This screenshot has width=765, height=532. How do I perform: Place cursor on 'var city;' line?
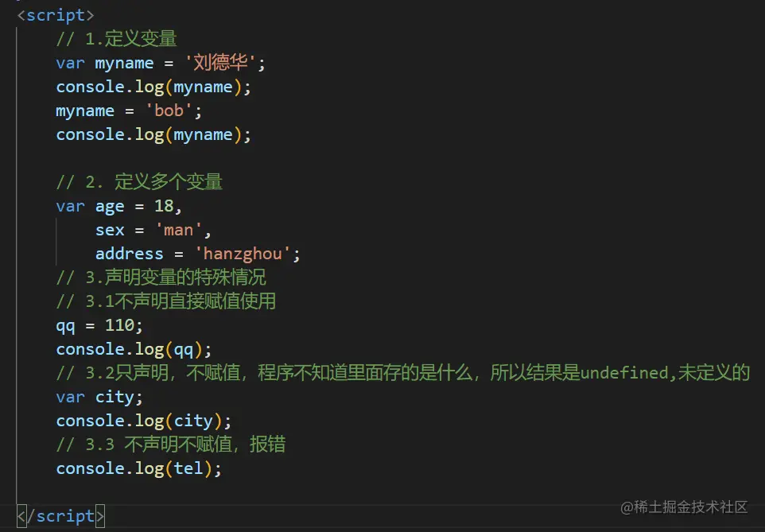[x=99, y=398]
